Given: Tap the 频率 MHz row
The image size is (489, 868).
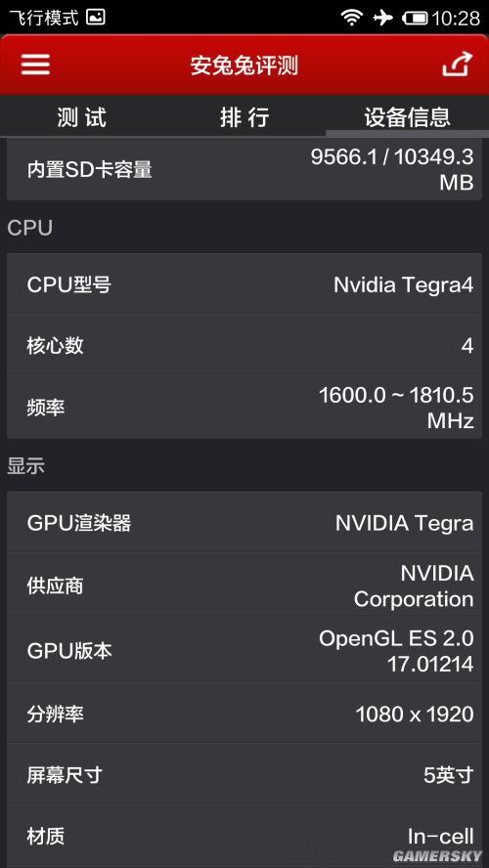Looking at the screenshot, I should point(244,408).
